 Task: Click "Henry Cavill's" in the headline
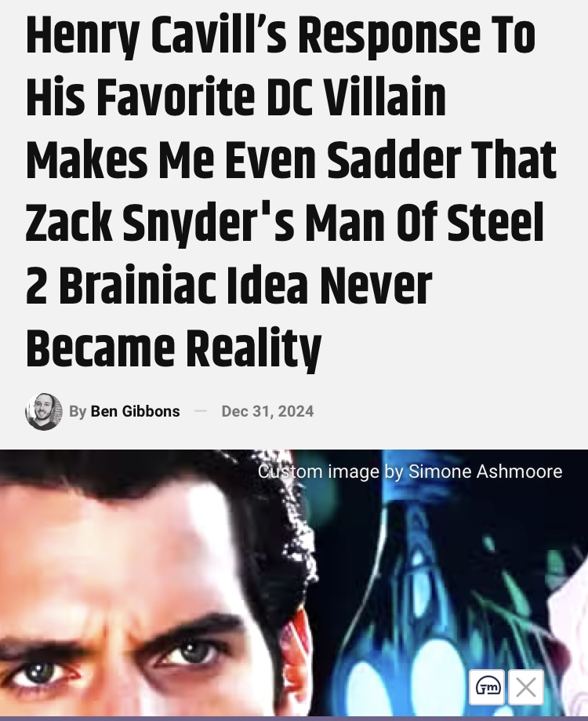click(158, 37)
